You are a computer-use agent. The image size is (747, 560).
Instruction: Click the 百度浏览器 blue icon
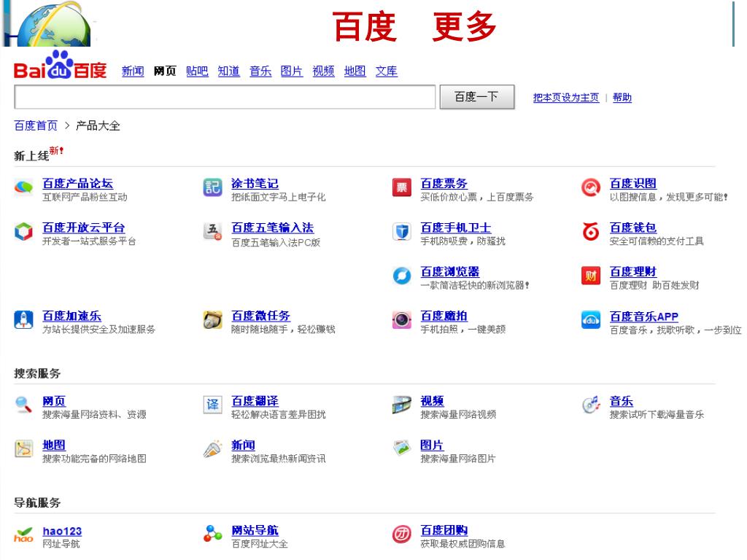[402, 276]
